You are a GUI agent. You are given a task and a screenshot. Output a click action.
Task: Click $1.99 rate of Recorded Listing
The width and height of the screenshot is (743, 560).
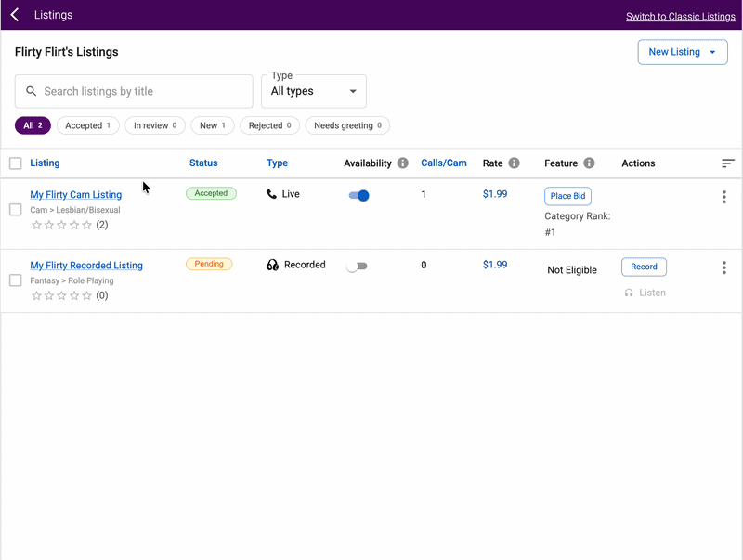point(495,265)
